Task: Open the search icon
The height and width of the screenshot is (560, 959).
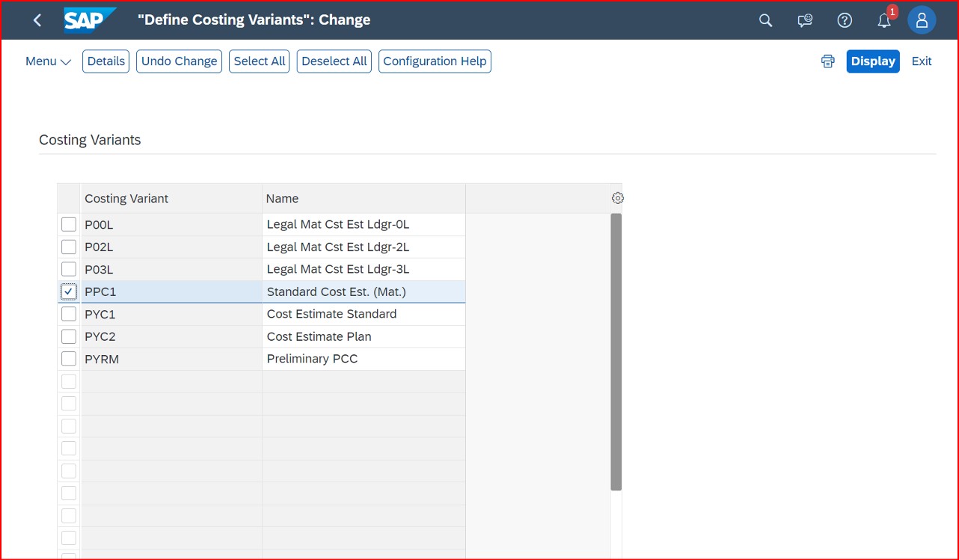Action: pyautogui.click(x=765, y=20)
